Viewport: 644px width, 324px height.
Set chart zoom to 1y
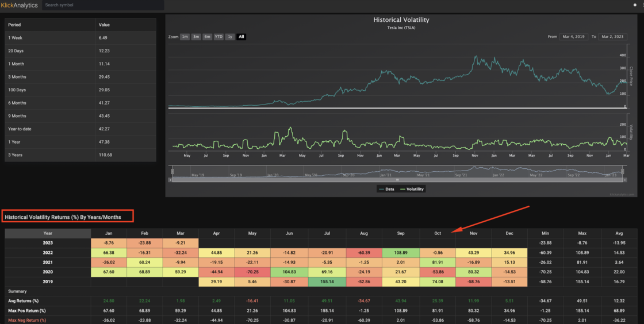point(230,37)
